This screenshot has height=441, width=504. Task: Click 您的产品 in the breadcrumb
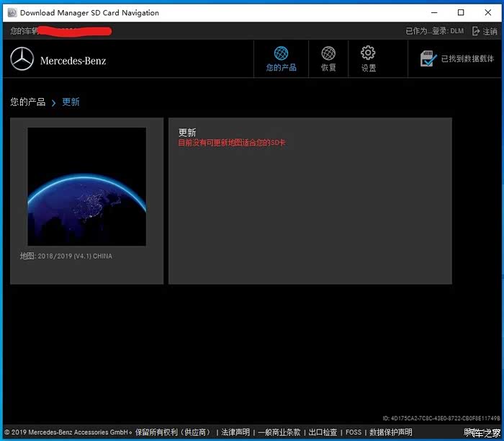(28, 102)
